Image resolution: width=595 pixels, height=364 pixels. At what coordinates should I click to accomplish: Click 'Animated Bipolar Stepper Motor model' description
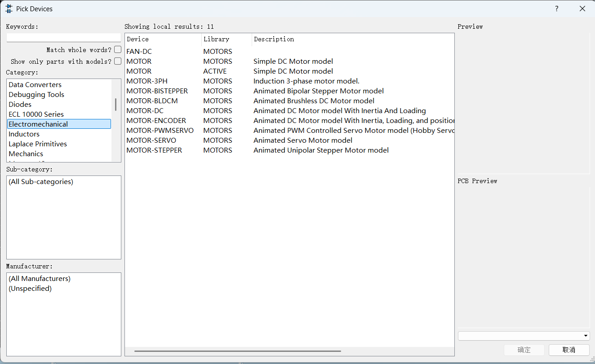(x=319, y=91)
